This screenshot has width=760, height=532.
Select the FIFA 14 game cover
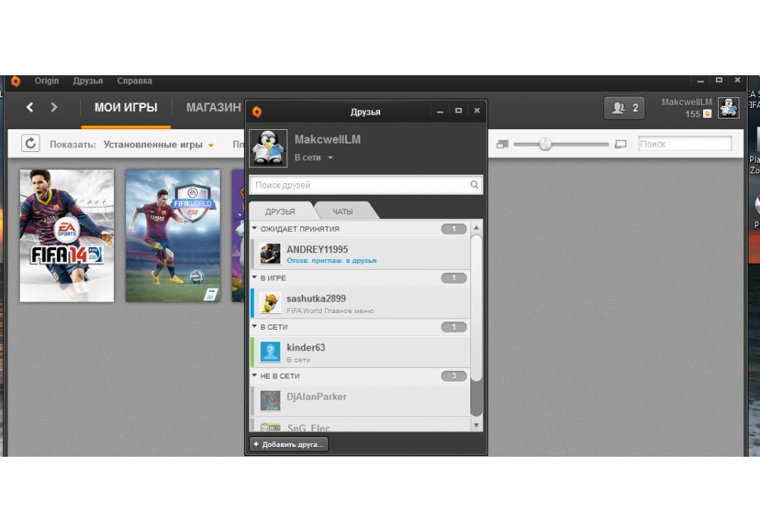coord(67,235)
